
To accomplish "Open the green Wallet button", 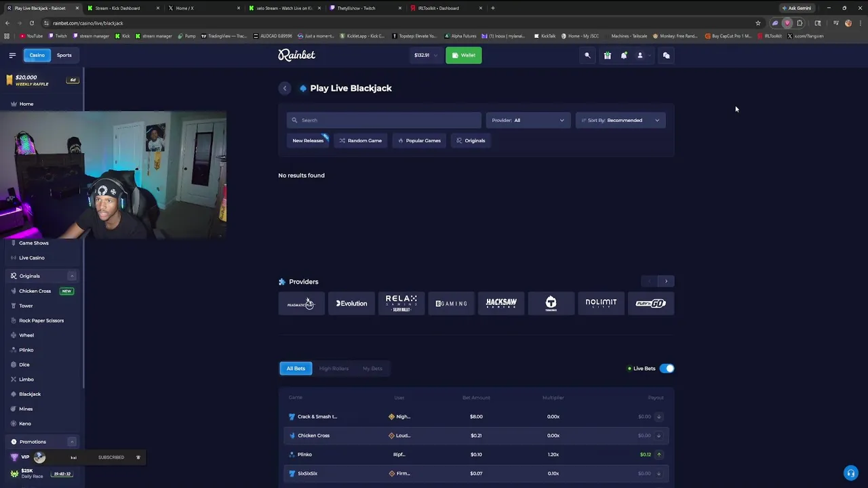I will (464, 55).
